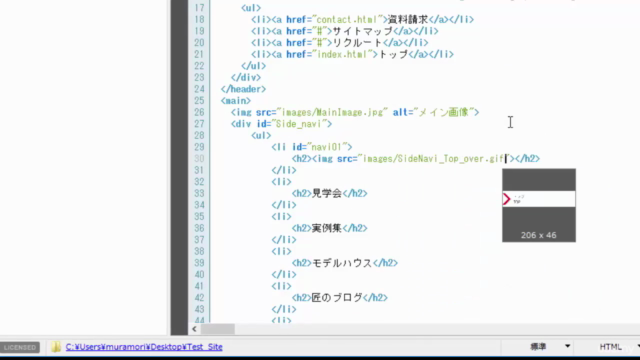This screenshot has width=640, height=360.
Task: Open the HTML language dropdown
Action: click(618, 347)
